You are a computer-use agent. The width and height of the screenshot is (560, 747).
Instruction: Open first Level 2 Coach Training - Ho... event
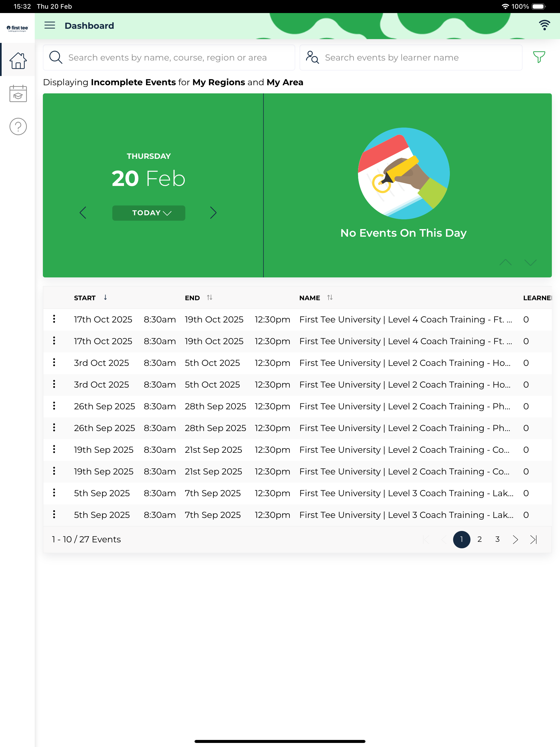click(x=405, y=363)
